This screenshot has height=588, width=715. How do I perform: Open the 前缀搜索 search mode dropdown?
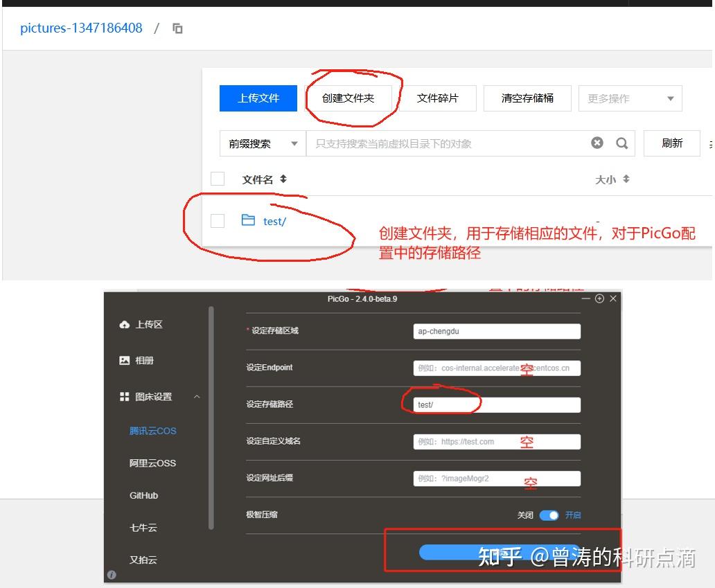262,143
